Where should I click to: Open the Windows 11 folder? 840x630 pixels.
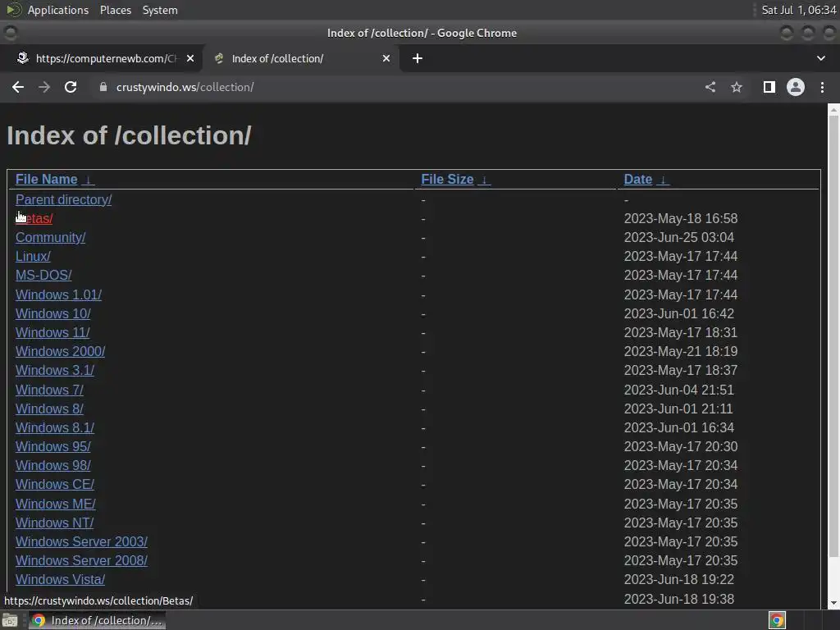click(52, 333)
